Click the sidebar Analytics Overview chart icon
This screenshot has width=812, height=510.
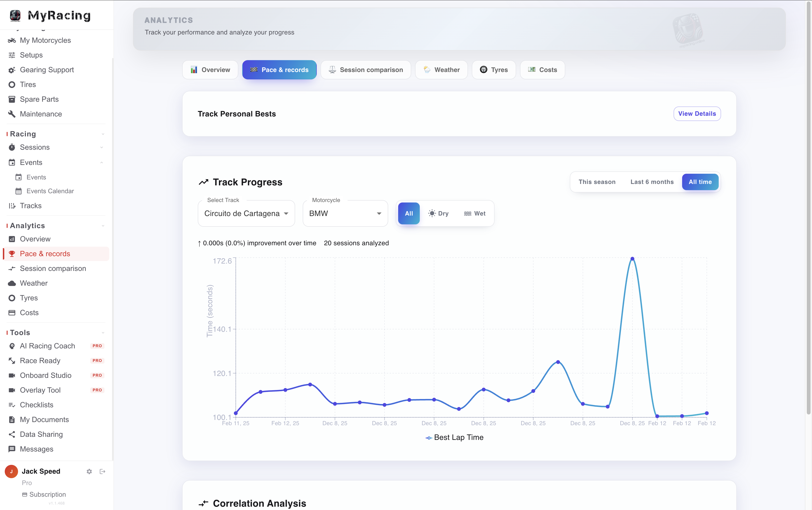[12, 239]
